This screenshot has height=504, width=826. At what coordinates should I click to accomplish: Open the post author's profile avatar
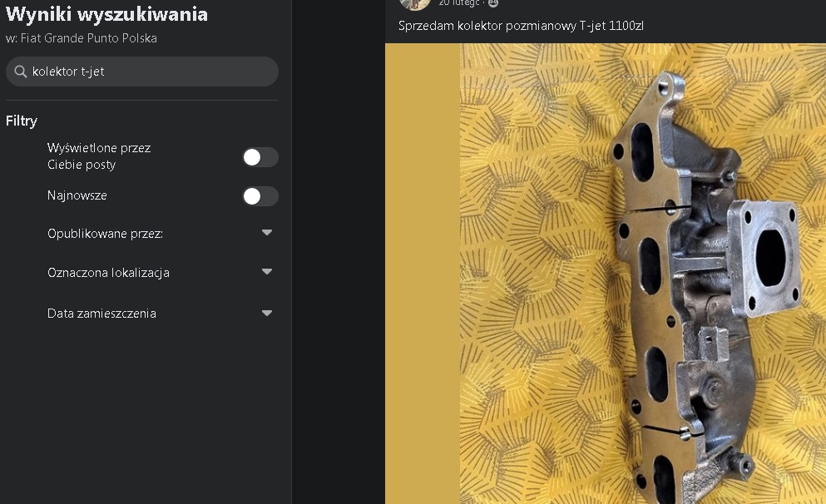[x=415, y=3]
